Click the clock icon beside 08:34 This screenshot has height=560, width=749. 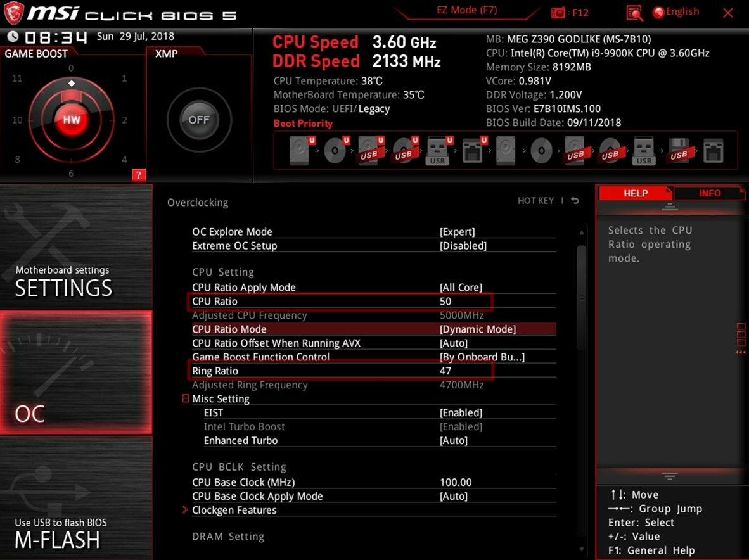pos(13,36)
